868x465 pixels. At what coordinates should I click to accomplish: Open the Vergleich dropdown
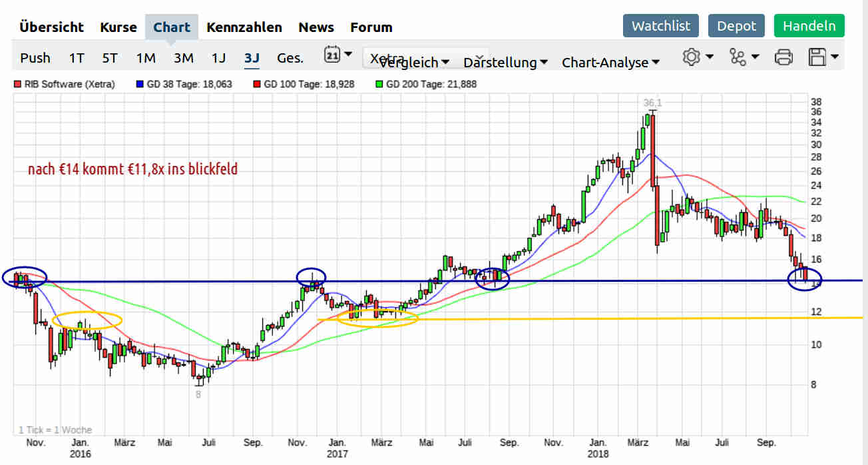(414, 62)
